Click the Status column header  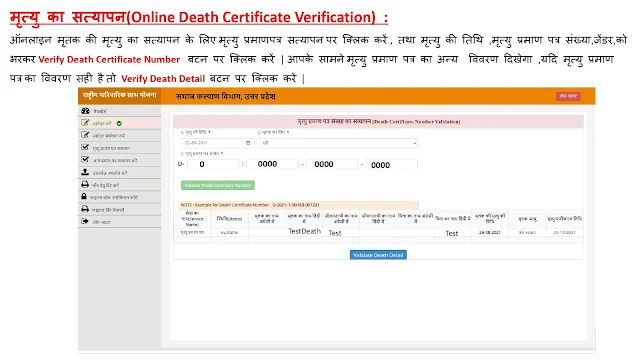229,219
